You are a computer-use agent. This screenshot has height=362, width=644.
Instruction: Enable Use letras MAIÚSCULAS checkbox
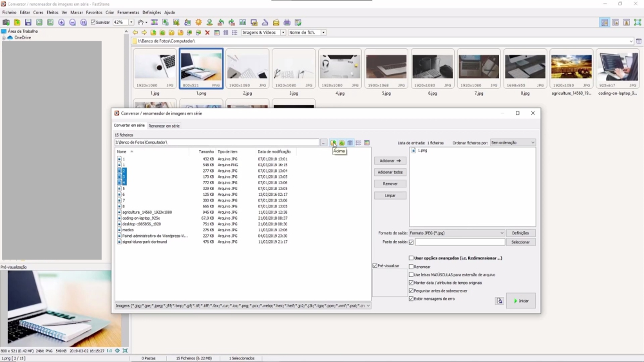[x=411, y=274]
